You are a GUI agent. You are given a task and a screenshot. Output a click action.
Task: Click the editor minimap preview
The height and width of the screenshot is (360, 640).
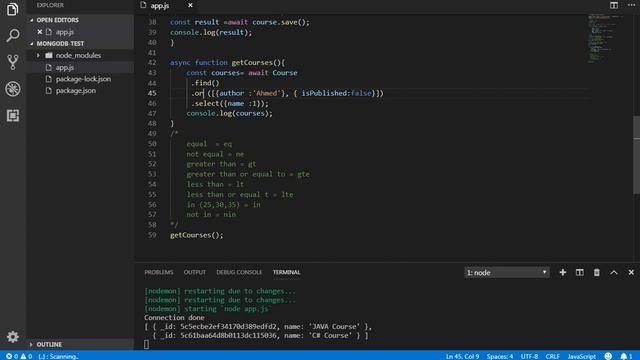[605, 39]
